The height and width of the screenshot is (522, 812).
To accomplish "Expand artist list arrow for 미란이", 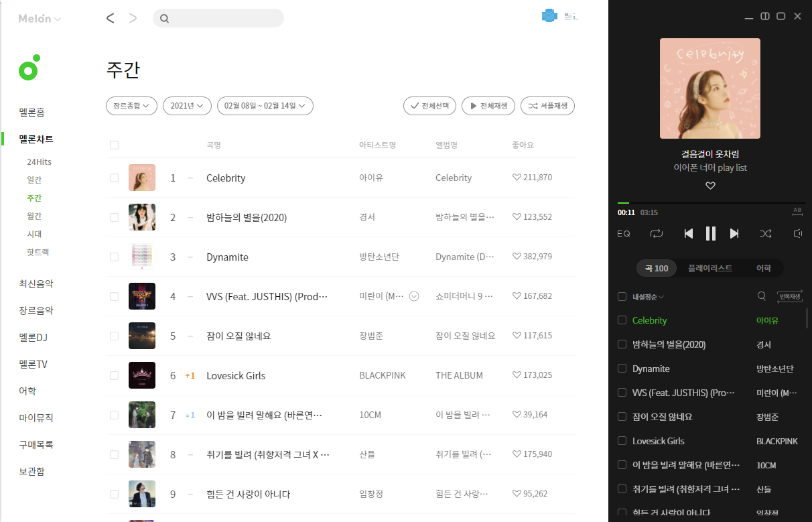I will tap(414, 296).
